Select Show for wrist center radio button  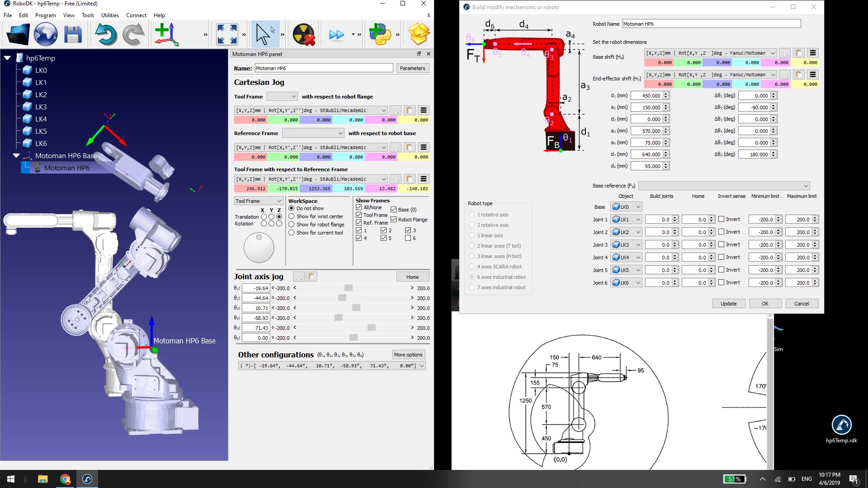coord(292,216)
